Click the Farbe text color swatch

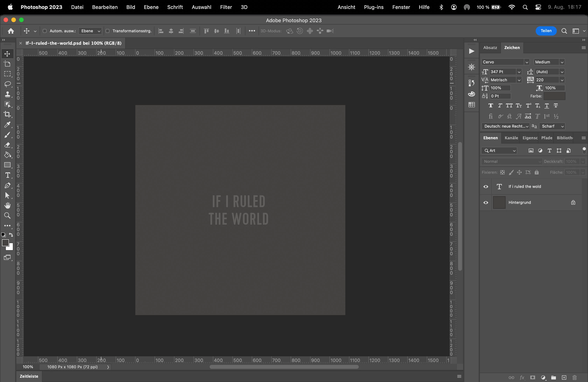554,96
